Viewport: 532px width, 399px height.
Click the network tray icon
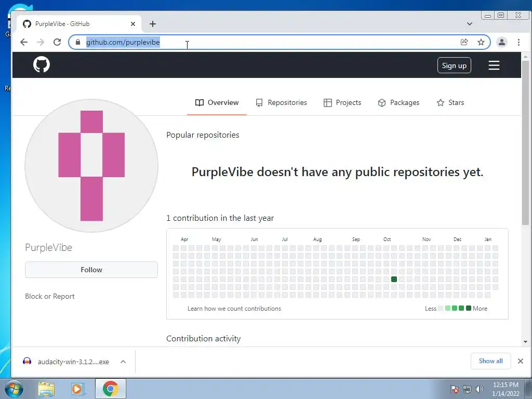pos(467,389)
